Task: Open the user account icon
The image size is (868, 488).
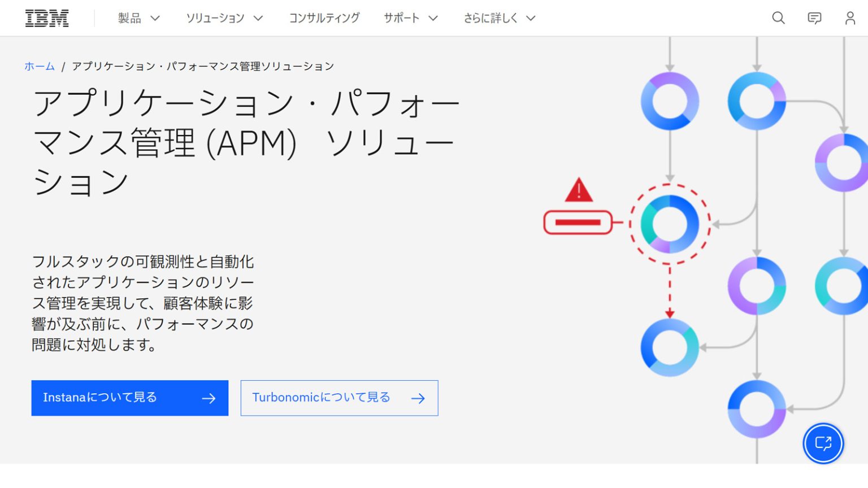Action: pyautogui.click(x=850, y=18)
